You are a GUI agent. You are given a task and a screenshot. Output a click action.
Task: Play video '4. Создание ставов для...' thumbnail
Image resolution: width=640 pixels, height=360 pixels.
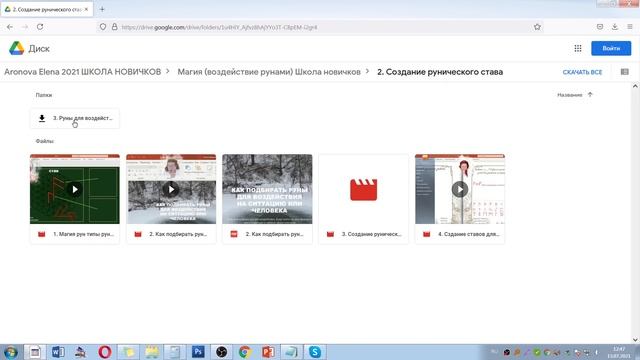[x=460, y=189]
